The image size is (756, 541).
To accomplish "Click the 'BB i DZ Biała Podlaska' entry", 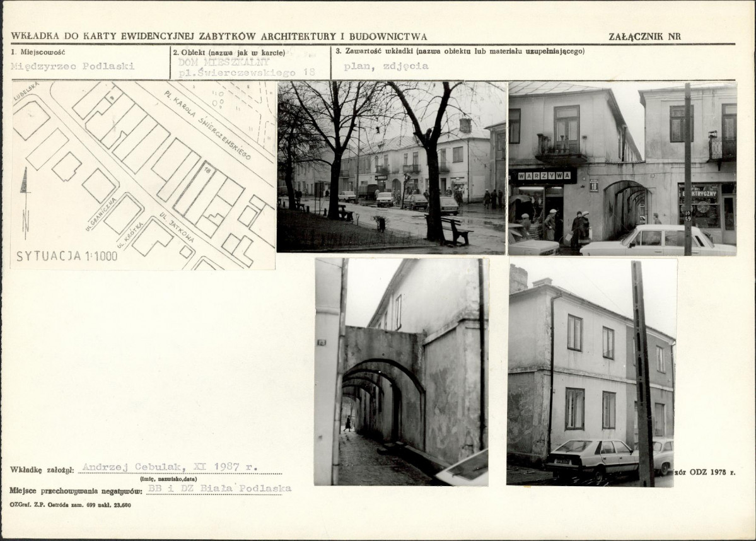I will tap(219, 488).
